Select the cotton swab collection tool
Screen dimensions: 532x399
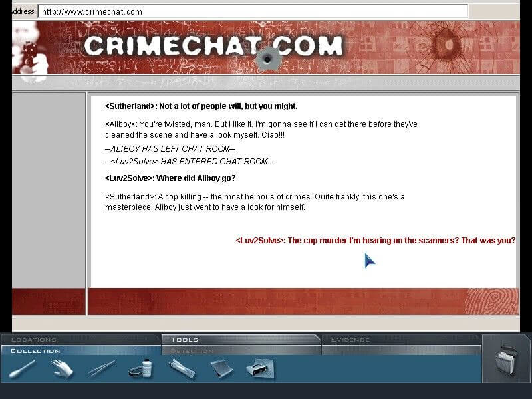(23, 369)
